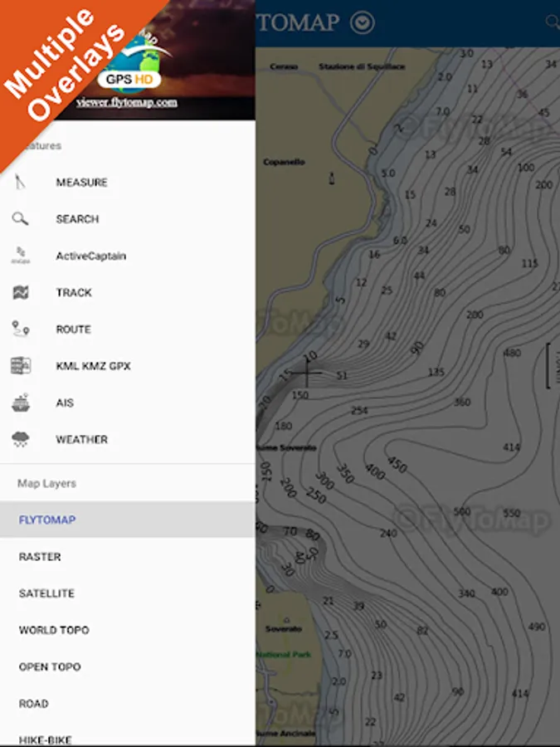
Task: Tap the buoy marker near Copanello
Action: tap(332, 178)
